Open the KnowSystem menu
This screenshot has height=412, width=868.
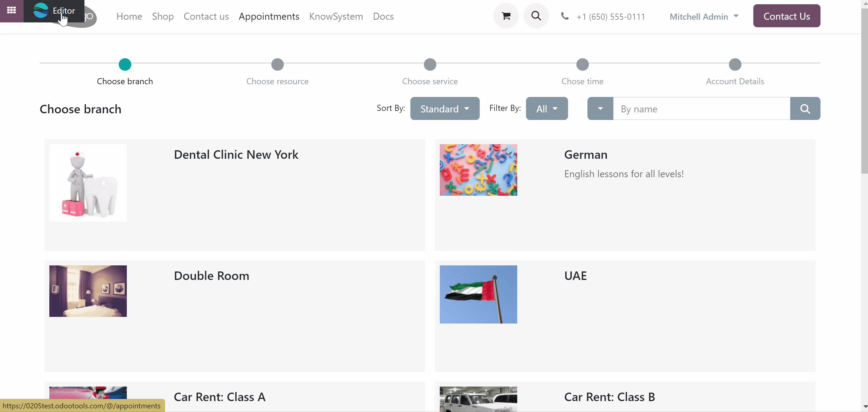[x=336, y=16]
